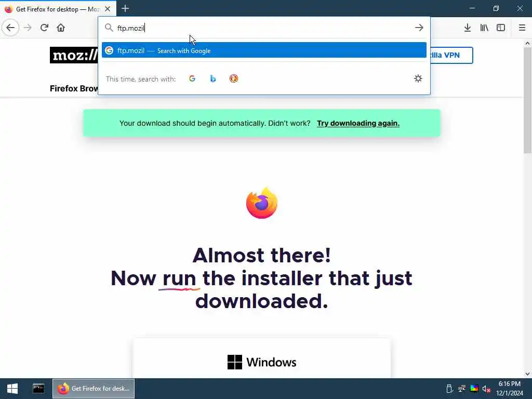This screenshot has height=399, width=532.
Task: Open the Windows Start menu
Action: pyautogui.click(x=12, y=389)
